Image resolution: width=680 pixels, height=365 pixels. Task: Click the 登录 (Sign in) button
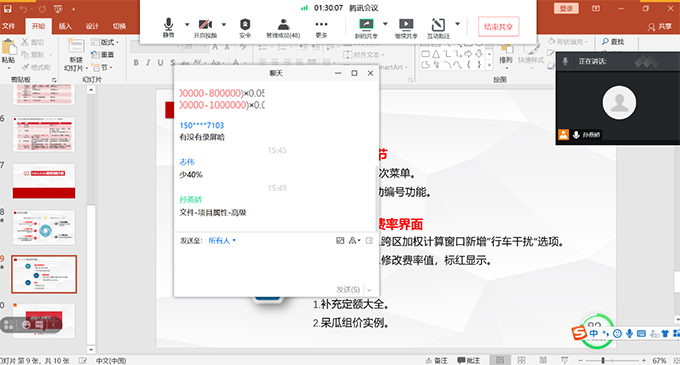tap(566, 8)
